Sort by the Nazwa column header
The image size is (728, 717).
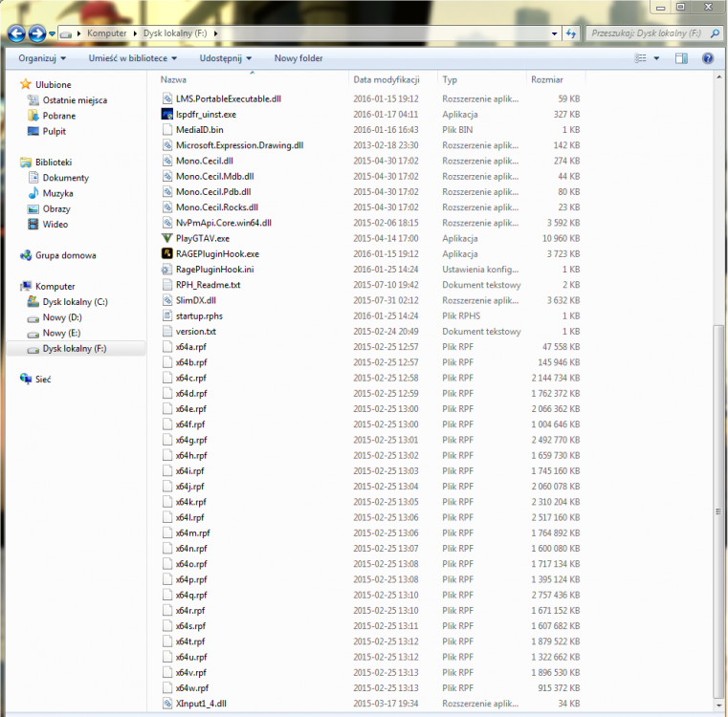173,79
